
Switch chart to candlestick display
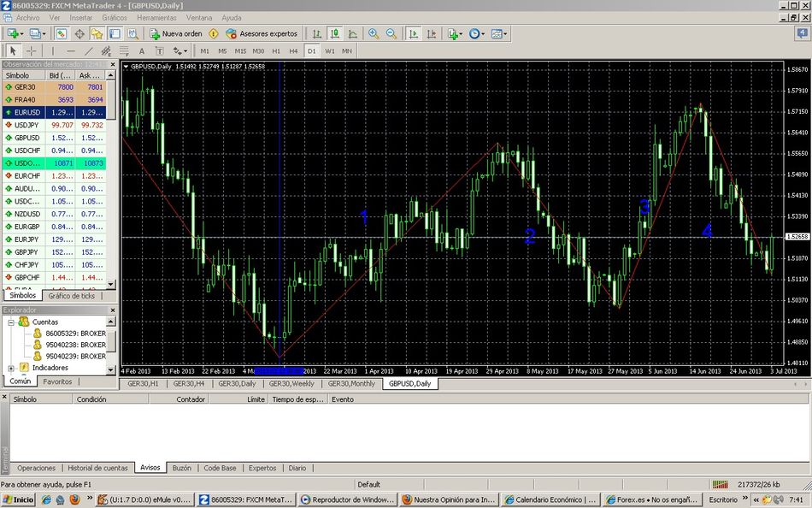(334, 33)
